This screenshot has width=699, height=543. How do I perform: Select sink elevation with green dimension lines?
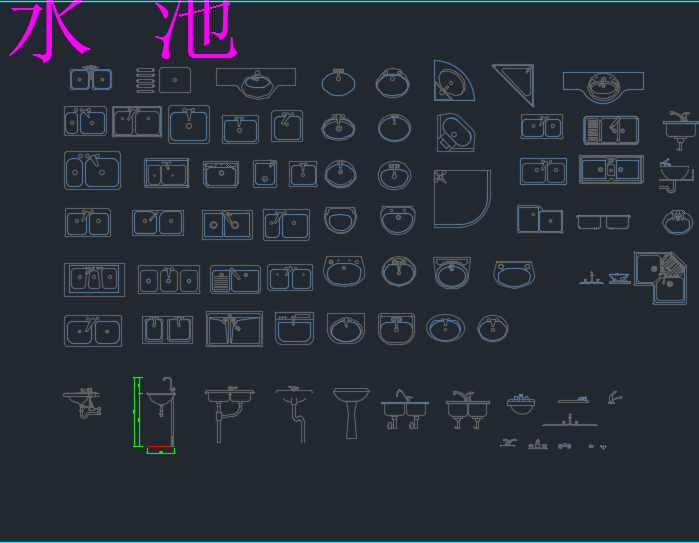pyautogui.click(x=155, y=415)
